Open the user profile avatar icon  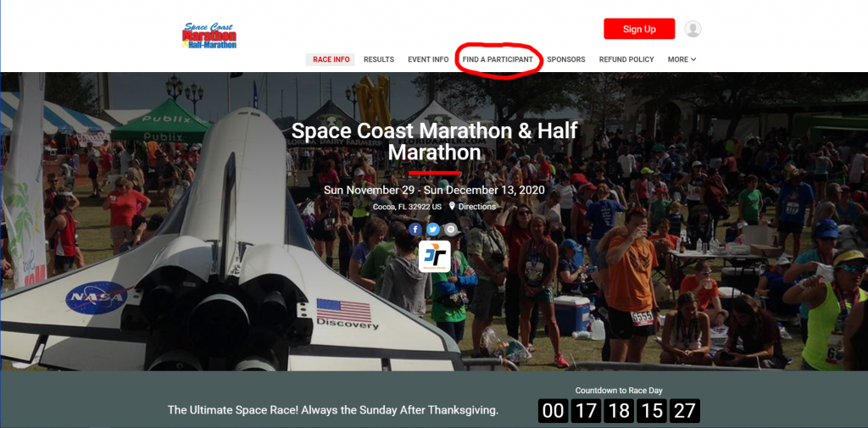click(x=693, y=29)
